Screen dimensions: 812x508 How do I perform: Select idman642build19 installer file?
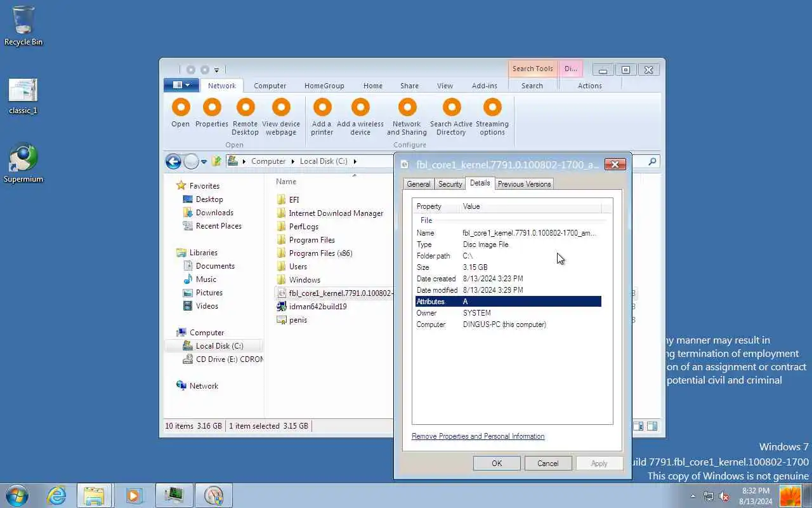pyautogui.click(x=312, y=306)
